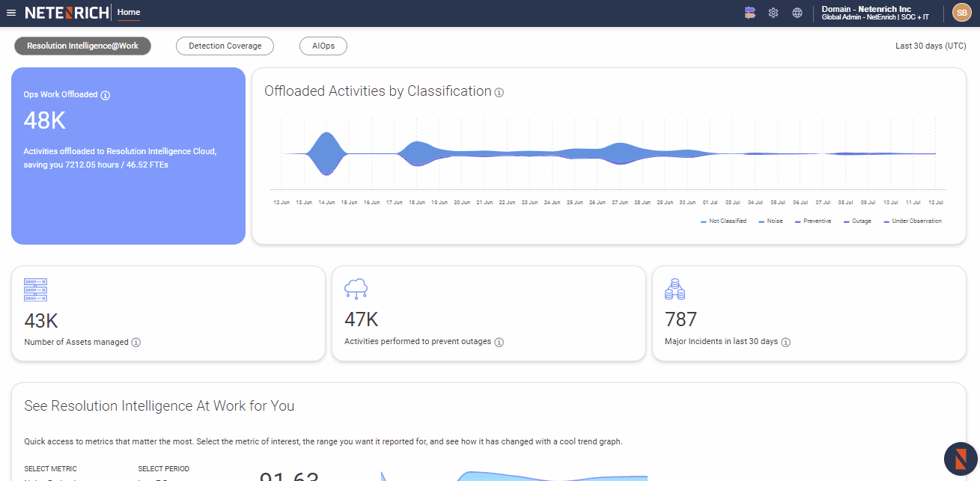Click the Activities performed to prevent outages label
The image size is (980, 481).
[x=418, y=341]
